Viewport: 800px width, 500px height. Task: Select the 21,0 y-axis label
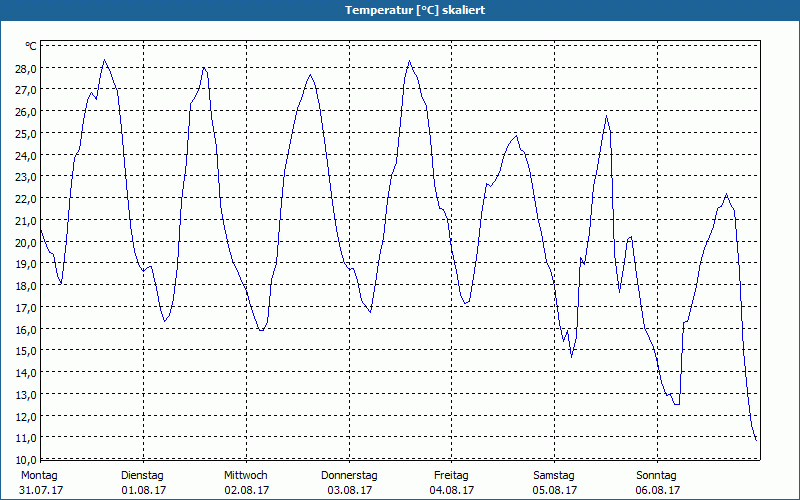point(26,220)
